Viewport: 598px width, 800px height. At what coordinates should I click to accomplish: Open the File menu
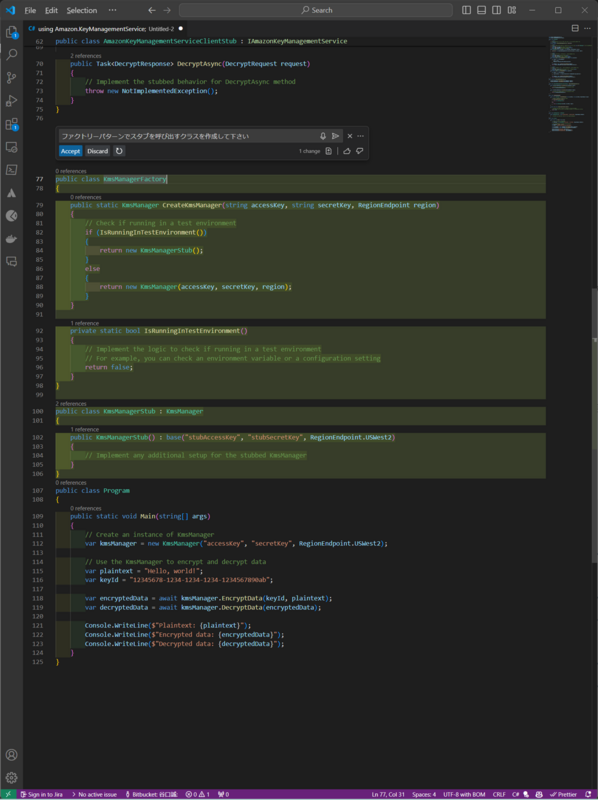30,10
